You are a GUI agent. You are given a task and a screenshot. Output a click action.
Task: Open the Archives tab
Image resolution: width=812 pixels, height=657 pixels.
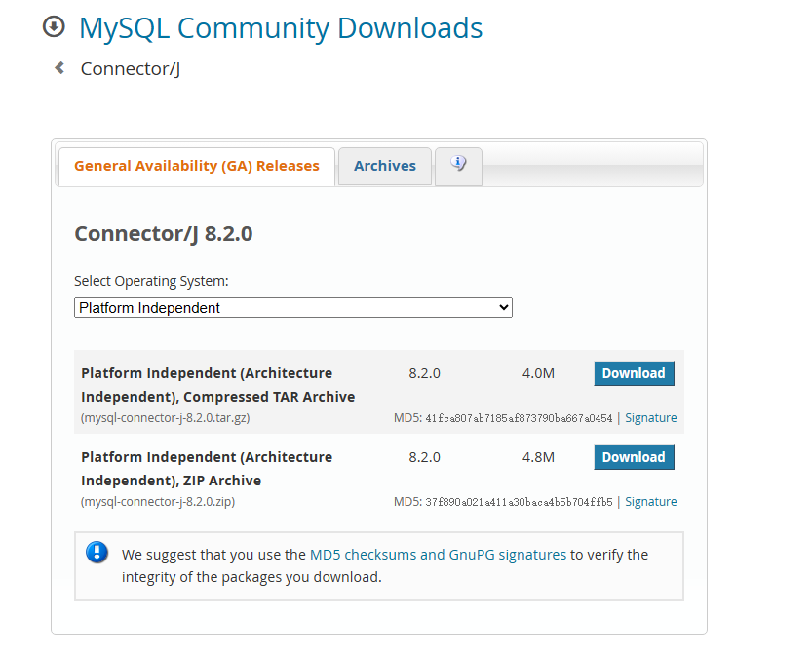(x=384, y=166)
